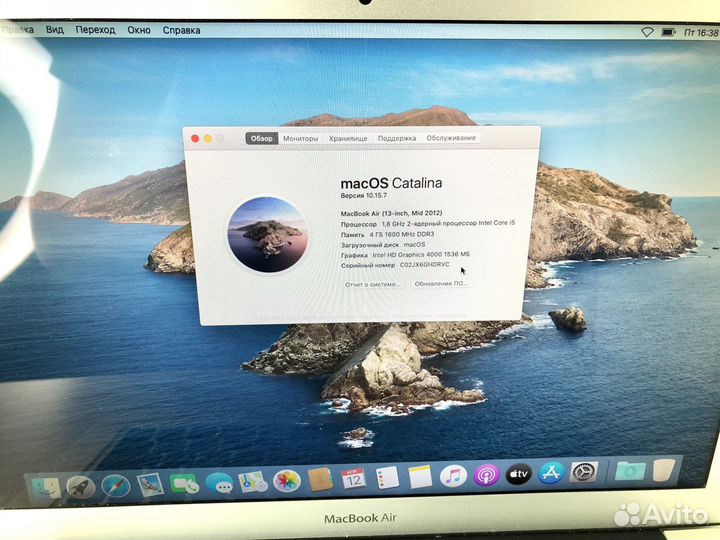Open the Окно menu

[x=139, y=30]
